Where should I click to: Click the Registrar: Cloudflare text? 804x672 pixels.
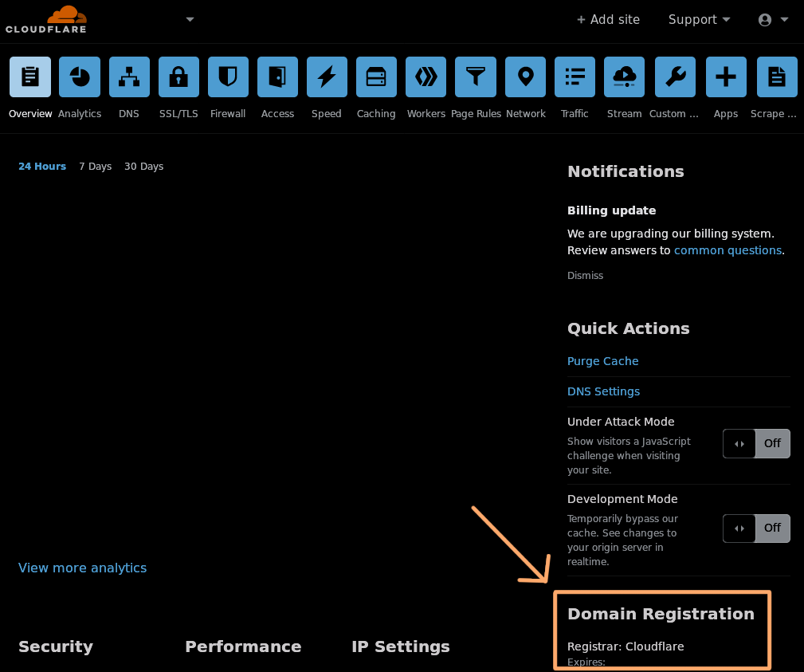point(626,646)
